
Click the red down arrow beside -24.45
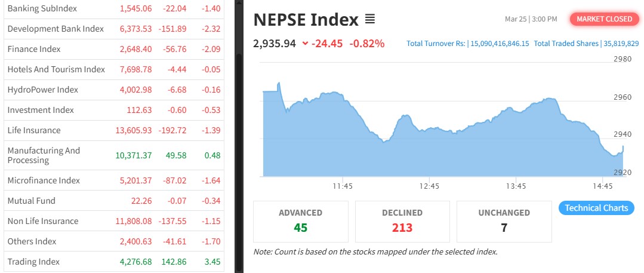[x=306, y=44]
